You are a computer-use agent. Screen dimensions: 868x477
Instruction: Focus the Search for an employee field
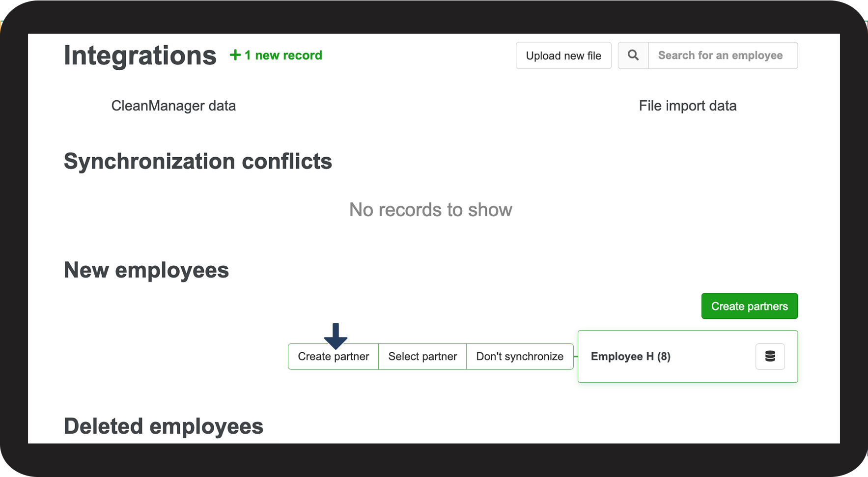pos(723,56)
